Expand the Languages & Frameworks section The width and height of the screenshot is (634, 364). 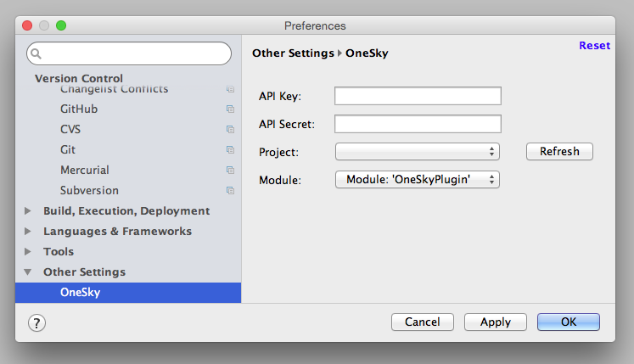tap(27, 232)
